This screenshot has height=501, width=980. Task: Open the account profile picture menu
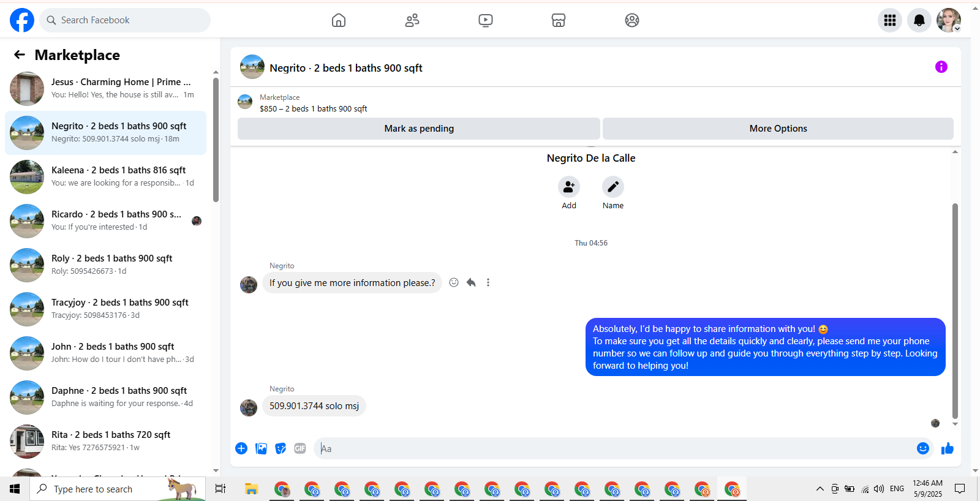pos(949,20)
